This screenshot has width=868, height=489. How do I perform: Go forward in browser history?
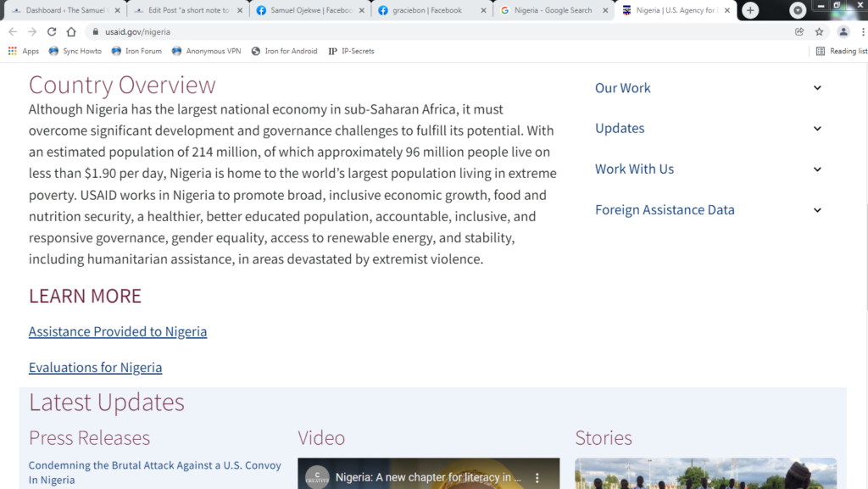pyautogui.click(x=32, y=32)
